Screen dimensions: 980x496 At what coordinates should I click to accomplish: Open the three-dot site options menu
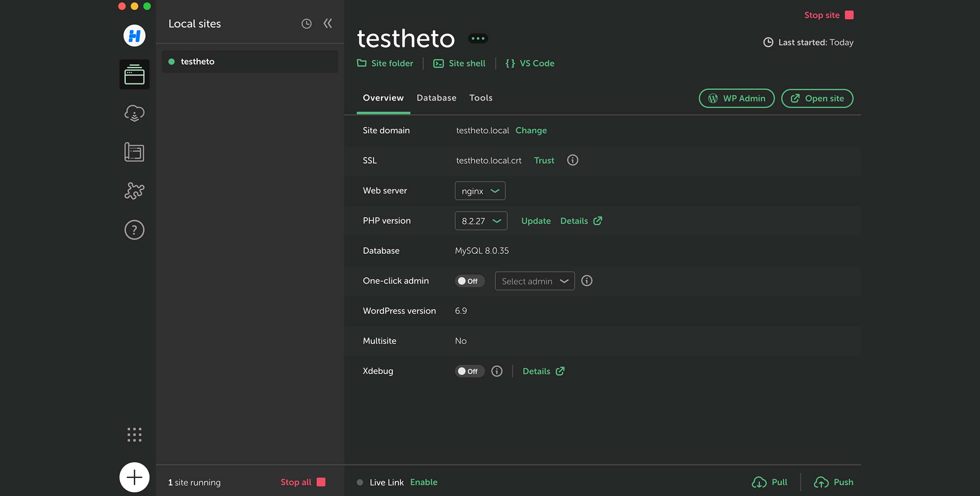478,39
